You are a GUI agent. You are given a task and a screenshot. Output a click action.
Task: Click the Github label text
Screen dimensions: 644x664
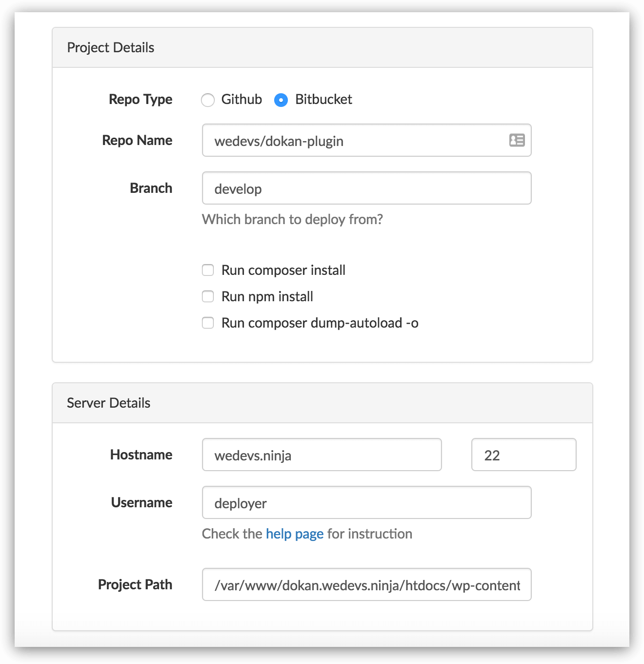pyautogui.click(x=241, y=99)
